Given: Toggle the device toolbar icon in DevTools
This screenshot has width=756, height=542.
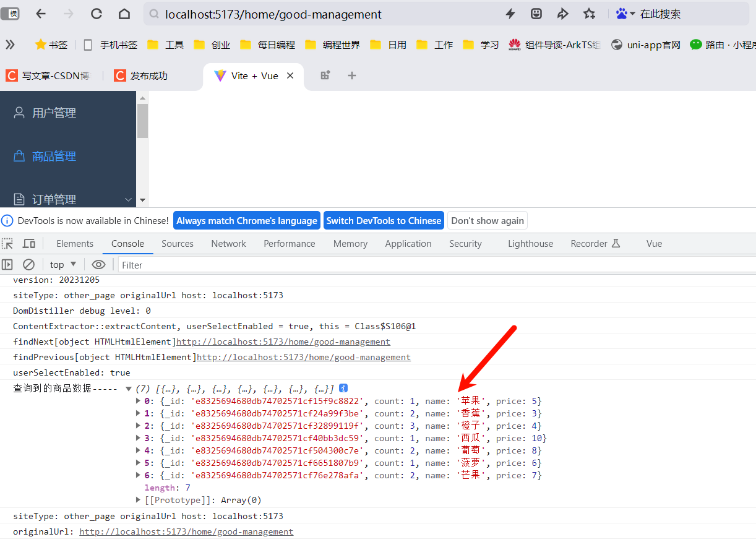Looking at the screenshot, I should tap(29, 243).
